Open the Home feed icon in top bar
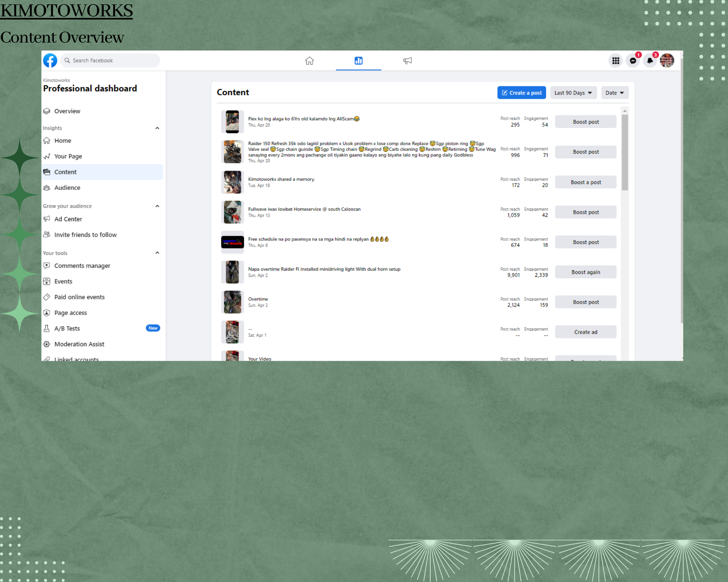 (309, 61)
